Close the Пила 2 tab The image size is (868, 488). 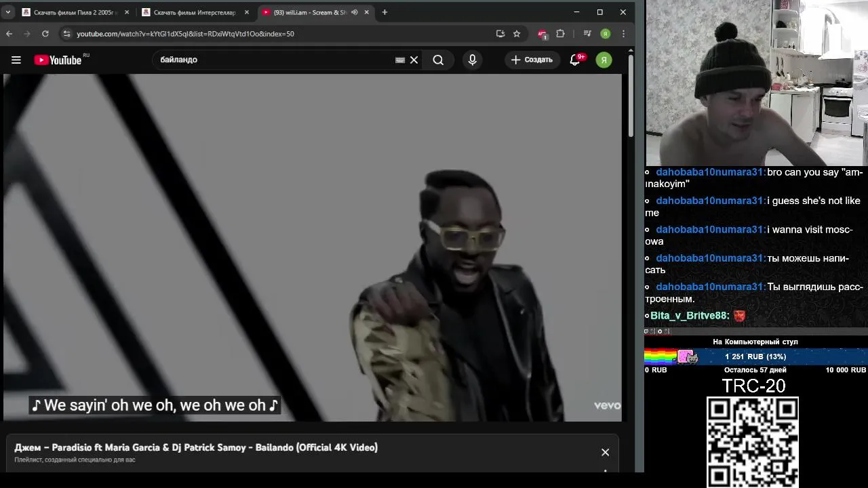point(127,12)
